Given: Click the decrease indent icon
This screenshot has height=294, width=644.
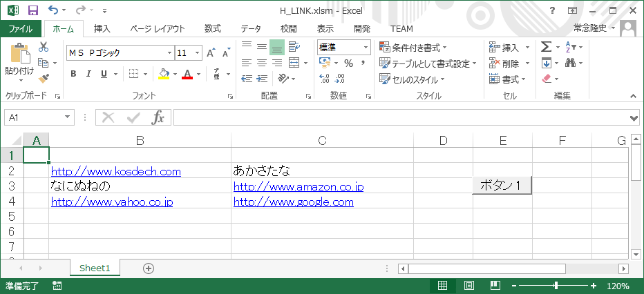Looking at the screenshot, I should [x=247, y=78].
